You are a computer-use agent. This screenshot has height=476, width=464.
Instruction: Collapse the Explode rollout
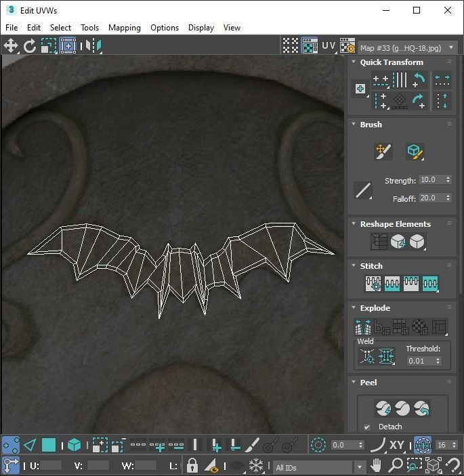tap(354, 307)
